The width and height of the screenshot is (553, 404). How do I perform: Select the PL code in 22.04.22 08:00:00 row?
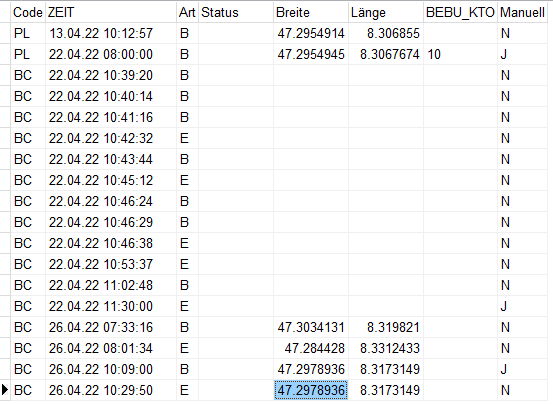(22, 54)
